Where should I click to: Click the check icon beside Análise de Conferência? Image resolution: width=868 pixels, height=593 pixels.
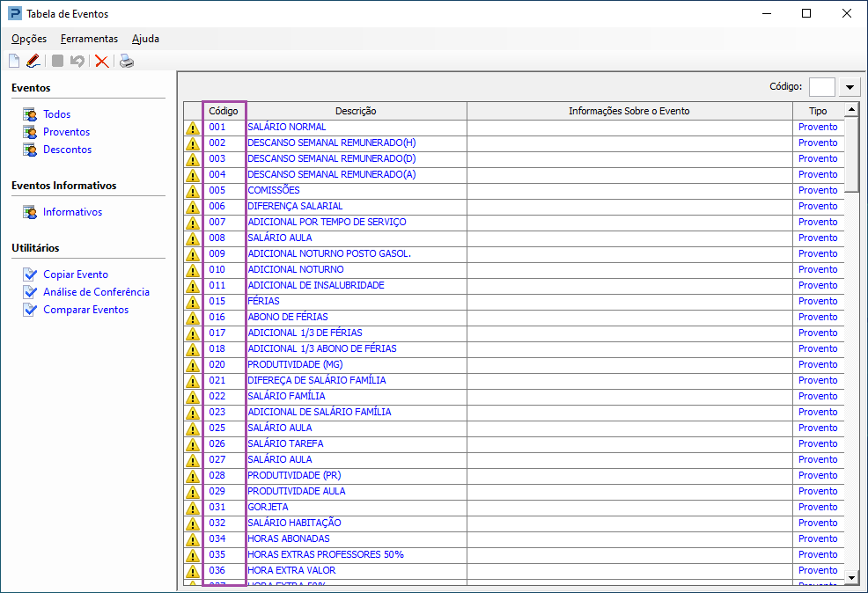(x=30, y=292)
